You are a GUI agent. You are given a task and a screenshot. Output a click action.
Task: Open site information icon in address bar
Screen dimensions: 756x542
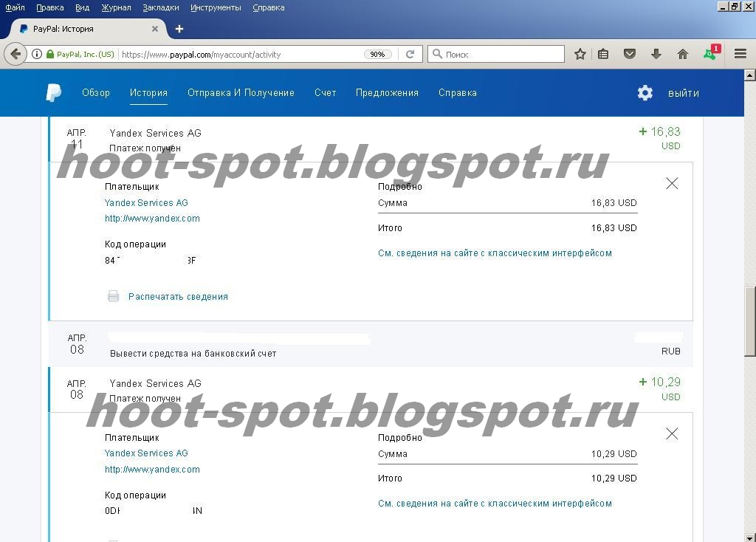pos(37,54)
